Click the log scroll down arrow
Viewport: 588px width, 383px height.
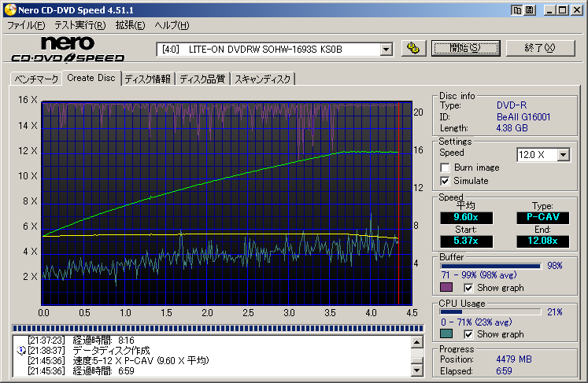coord(417,370)
